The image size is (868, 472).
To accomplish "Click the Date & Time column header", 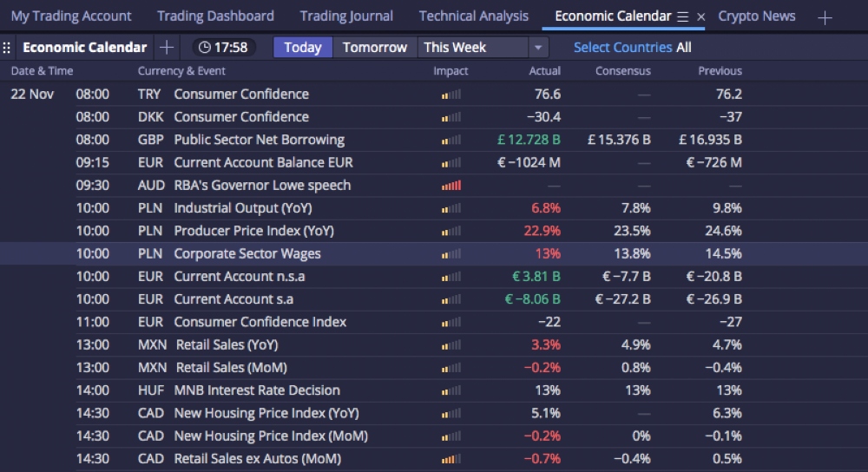I will pos(42,71).
